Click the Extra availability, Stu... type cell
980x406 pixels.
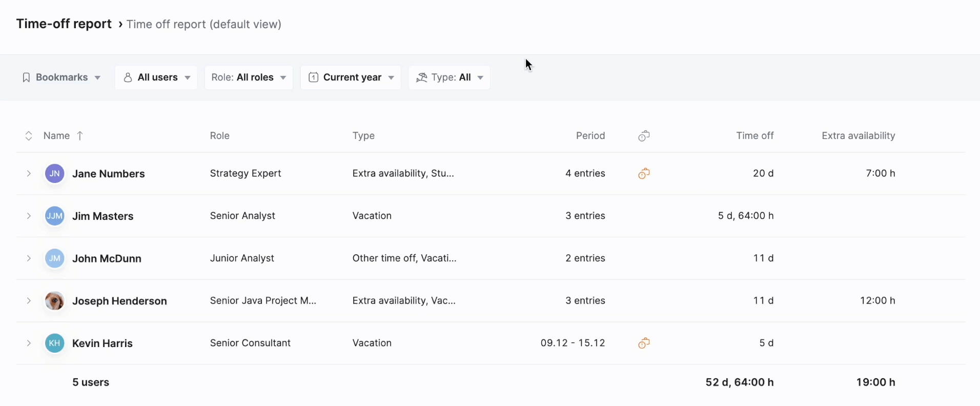coord(403,174)
